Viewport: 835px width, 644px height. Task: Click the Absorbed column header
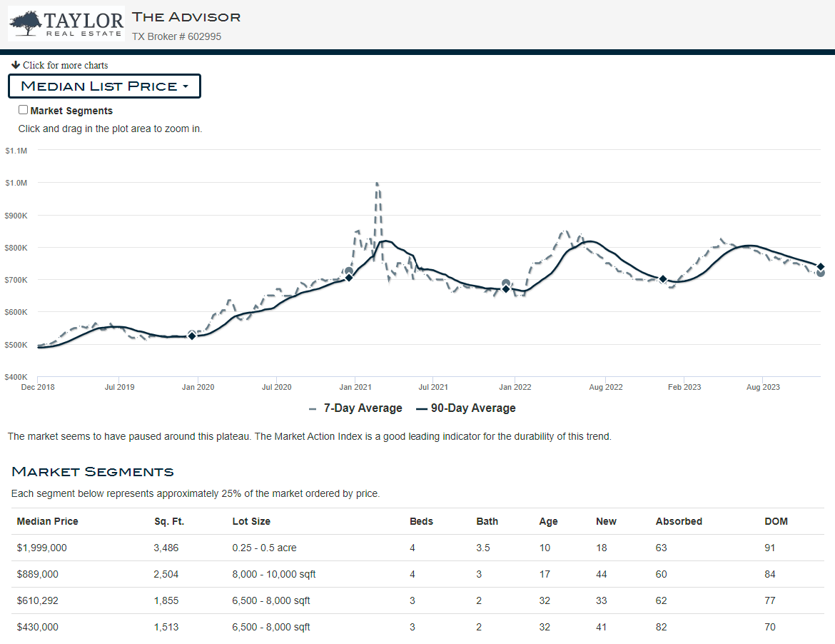tap(679, 521)
